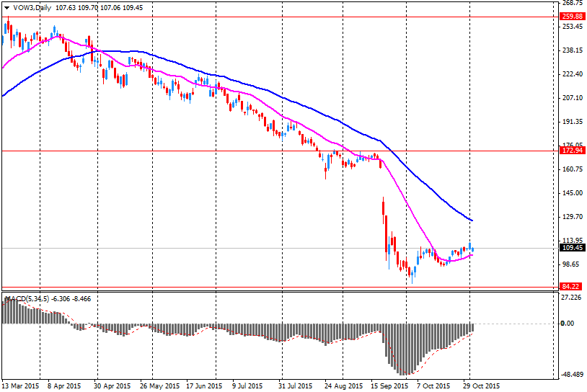
Task: Click the date label 15 Sep 2015
Action: click(389, 386)
